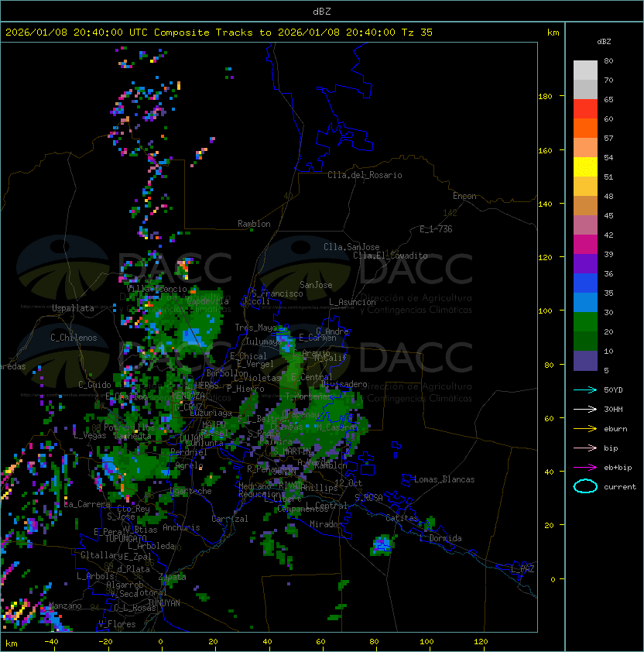This screenshot has height=652, width=644.
Task: Click the Capdevila place label
Action: 207,301
